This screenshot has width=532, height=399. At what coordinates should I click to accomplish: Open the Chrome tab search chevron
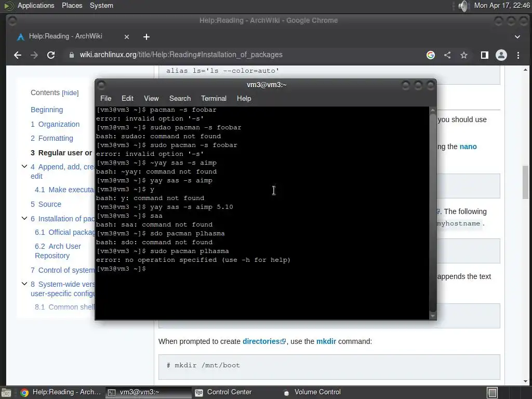coord(517,37)
